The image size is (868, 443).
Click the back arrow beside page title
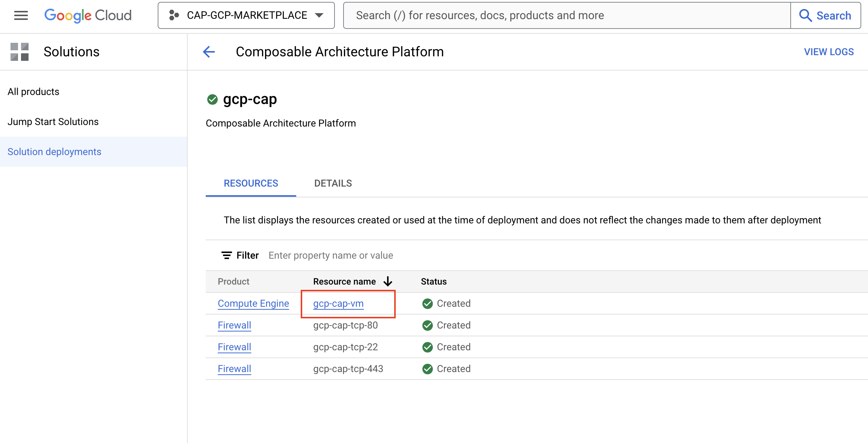pyautogui.click(x=209, y=52)
